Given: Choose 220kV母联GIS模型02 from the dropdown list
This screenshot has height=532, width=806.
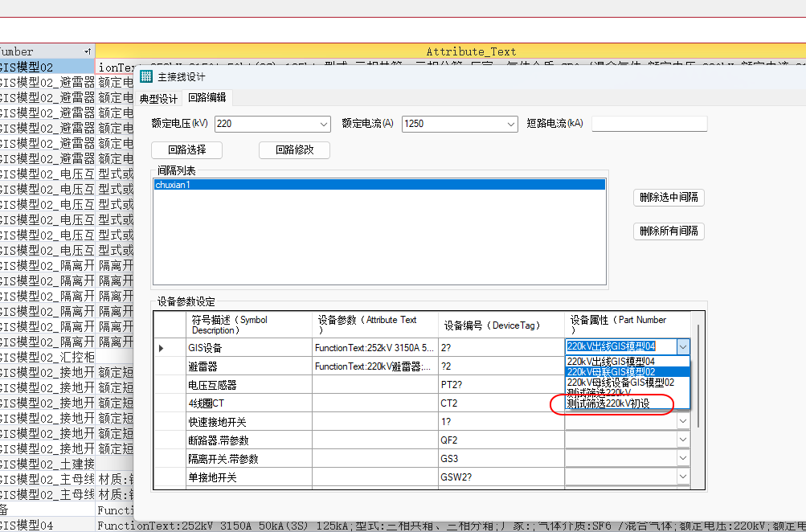Looking at the screenshot, I should coord(611,372).
